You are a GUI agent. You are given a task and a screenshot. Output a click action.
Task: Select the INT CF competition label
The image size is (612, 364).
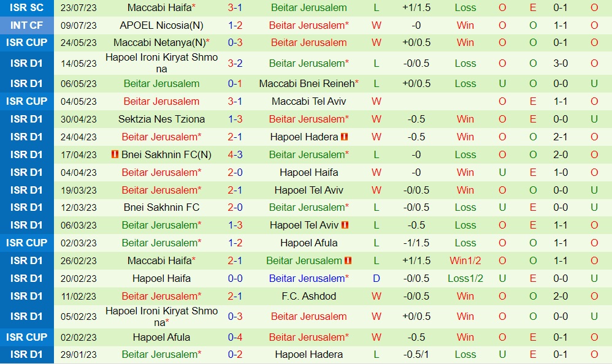[x=26, y=26]
